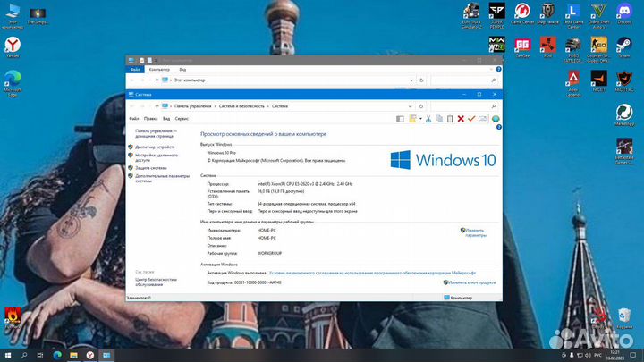Open the FACEIT desktop shortcut

click(598, 80)
